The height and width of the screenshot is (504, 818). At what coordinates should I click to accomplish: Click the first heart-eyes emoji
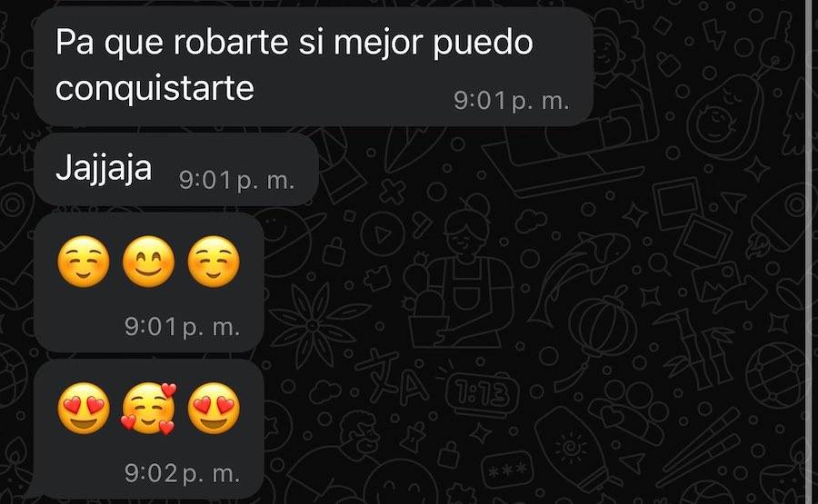tap(84, 409)
